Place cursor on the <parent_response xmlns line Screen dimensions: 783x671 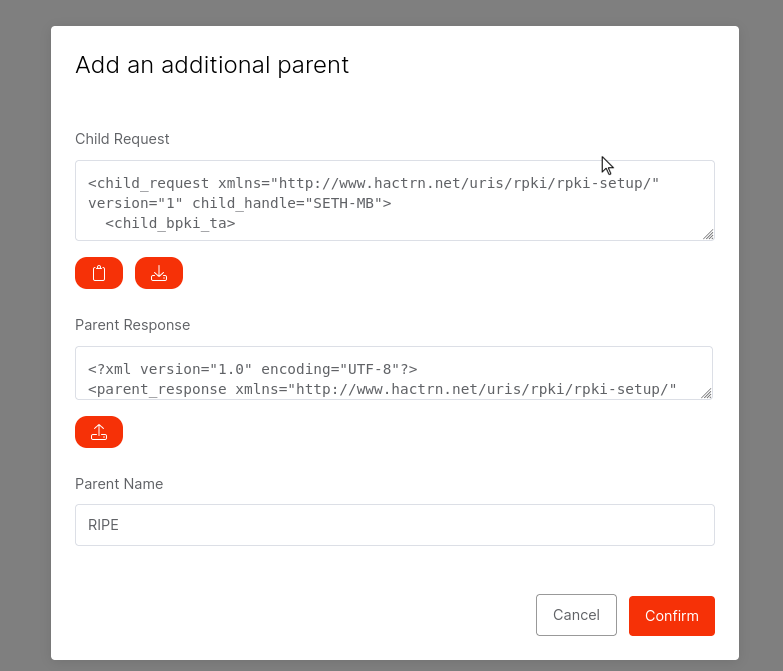tap(382, 389)
